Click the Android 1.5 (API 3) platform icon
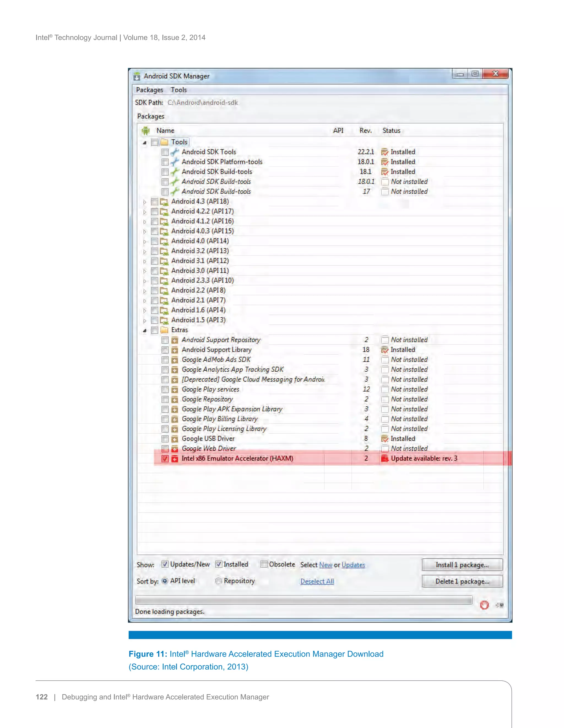564x728 pixels. pos(164,320)
